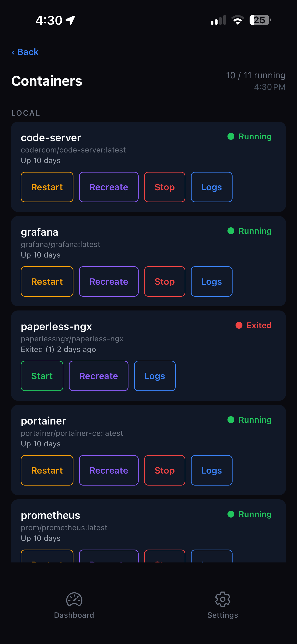This screenshot has height=644, width=297.
Task: Tap the location arrow in the status bar
Action: pyautogui.click(x=70, y=20)
